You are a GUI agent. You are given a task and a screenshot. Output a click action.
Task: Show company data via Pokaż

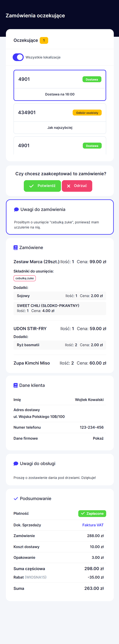click(x=98, y=438)
